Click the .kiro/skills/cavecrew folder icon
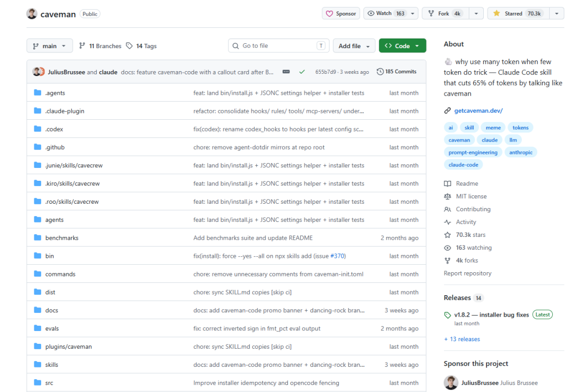This screenshot has width=578, height=392. click(x=37, y=183)
